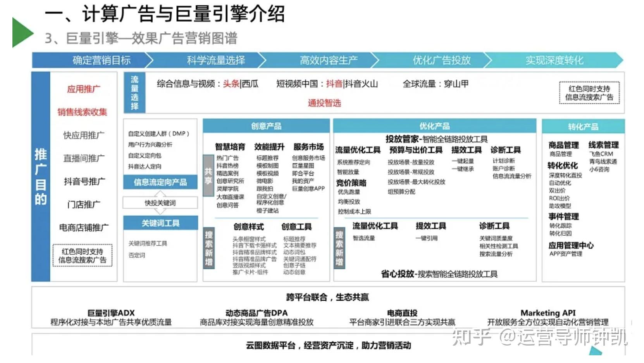Click 橙子建站
Screen dimensions: 644x363
click(x=267, y=211)
